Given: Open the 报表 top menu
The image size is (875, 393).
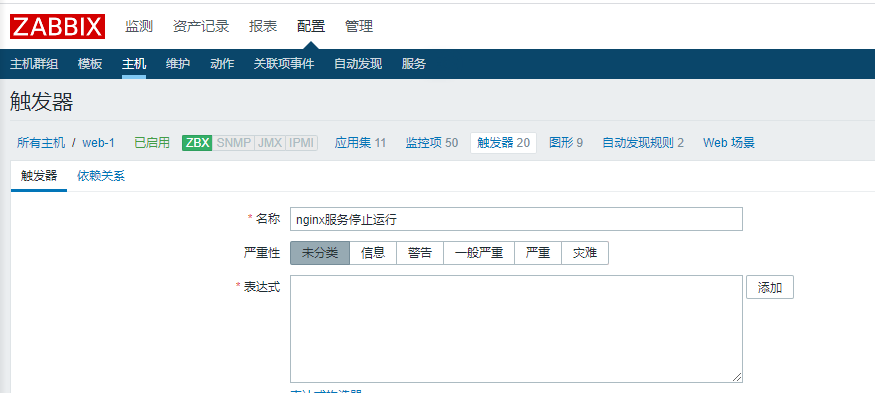Looking at the screenshot, I should click(263, 26).
